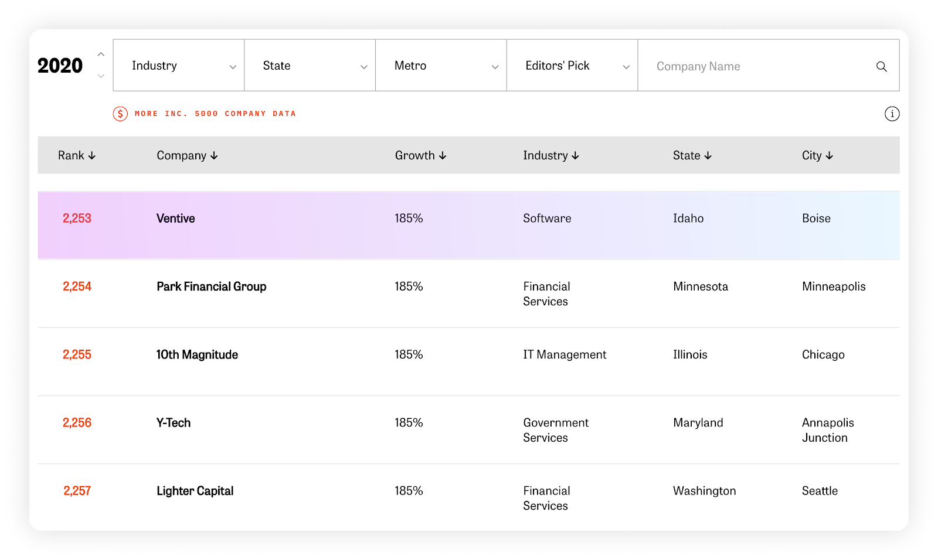This screenshot has height=560, width=938.
Task: Click rank number 2,256
Action: (x=77, y=422)
